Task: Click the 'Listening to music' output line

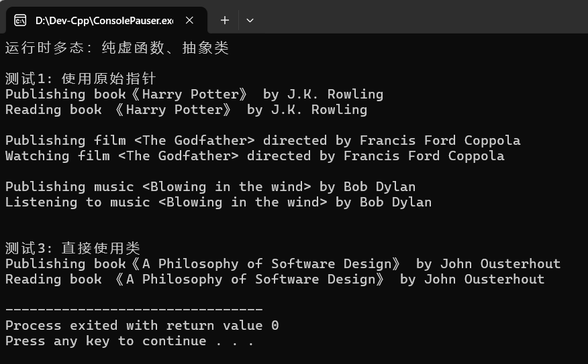Action: pos(218,202)
